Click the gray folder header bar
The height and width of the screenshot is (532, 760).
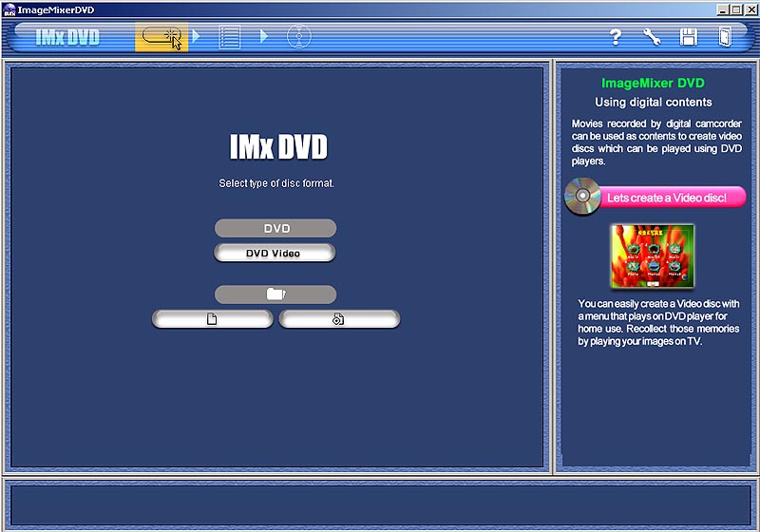tap(275, 294)
